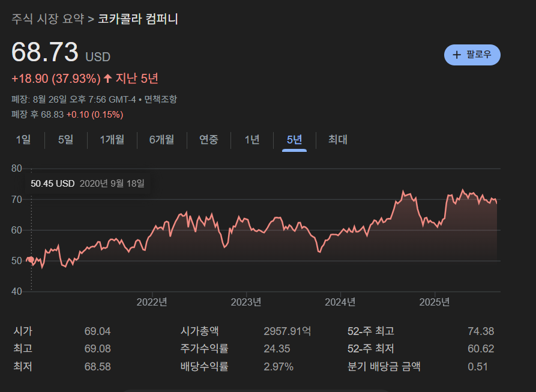The height and width of the screenshot is (392, 536).
Task: Switch to the 최대 range tab
Action: (338, 140)
